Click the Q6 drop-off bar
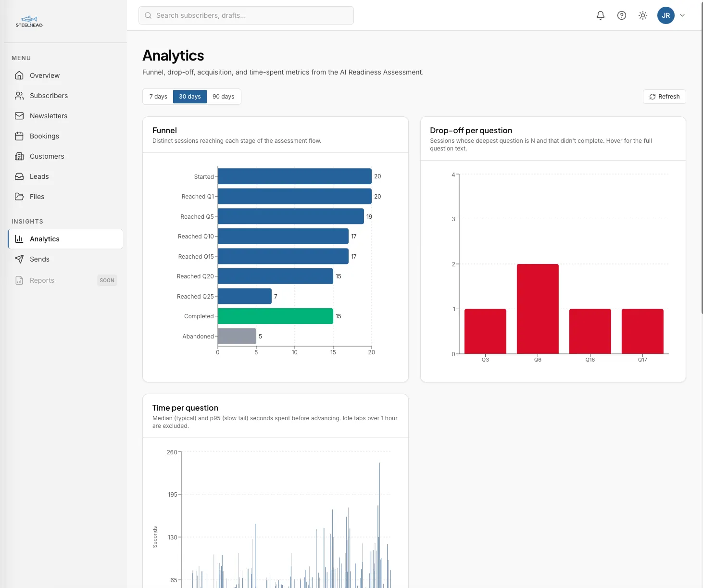Image resolution: width=703 pixels, height=588 pixels. [x=538, y=309]
